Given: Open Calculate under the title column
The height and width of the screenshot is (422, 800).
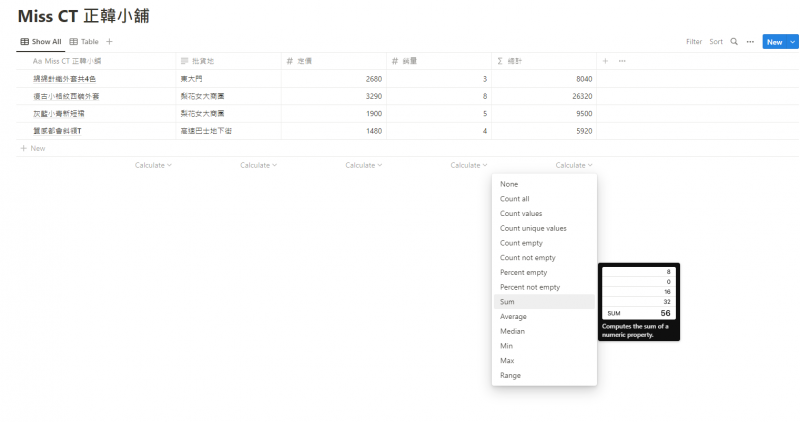Looking at the screenshot, I should (153, 165).
